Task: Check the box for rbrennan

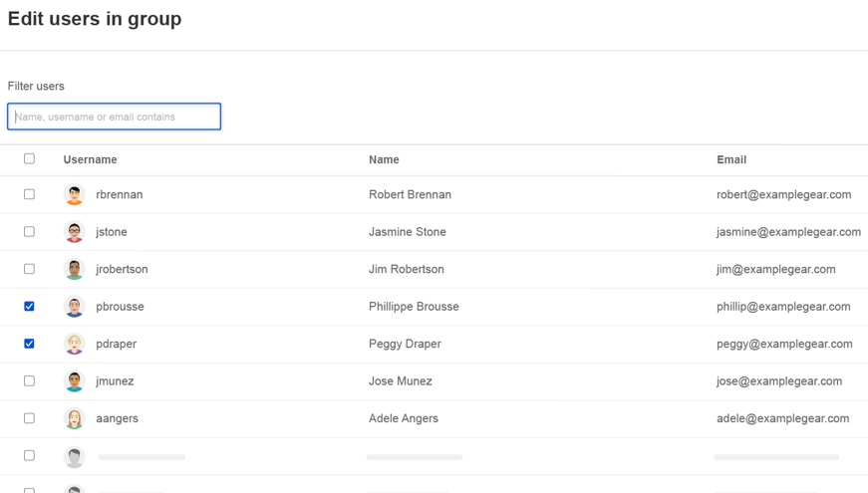Action: (29, 194)
